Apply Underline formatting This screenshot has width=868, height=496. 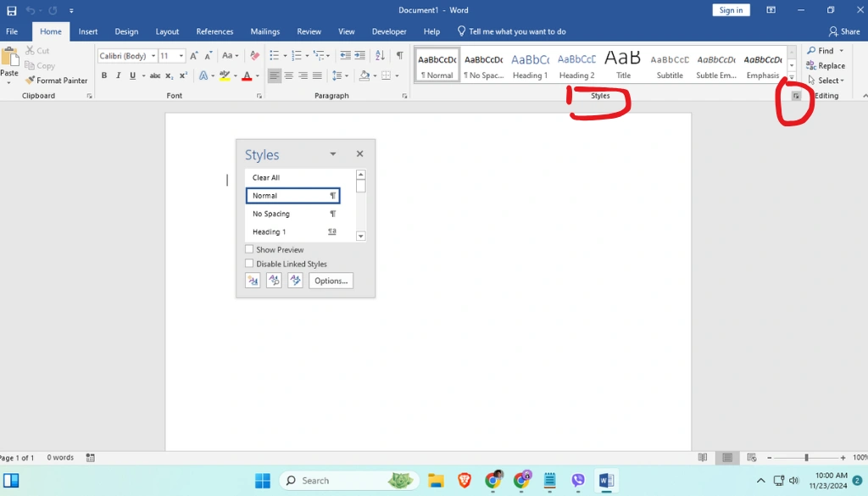[x=132, y=75]
